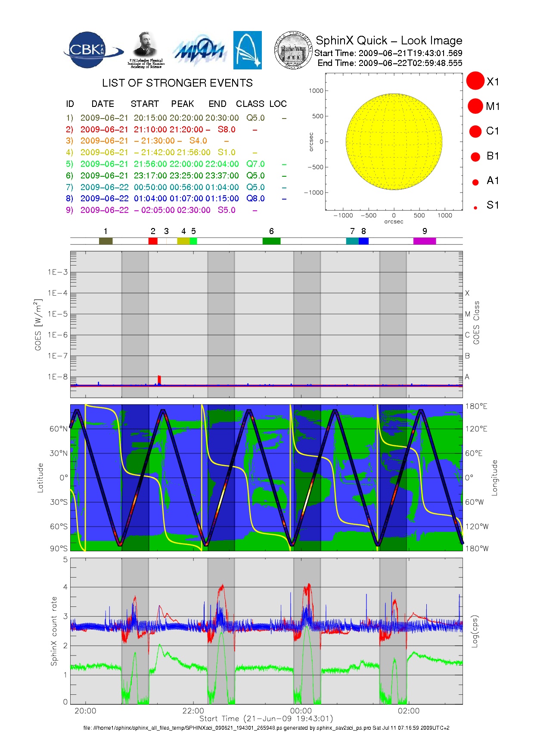Select the blue event 8 marker bar
Image resolution: width=534 pixels, height=756 pixels.
click(x=364, y=241)
